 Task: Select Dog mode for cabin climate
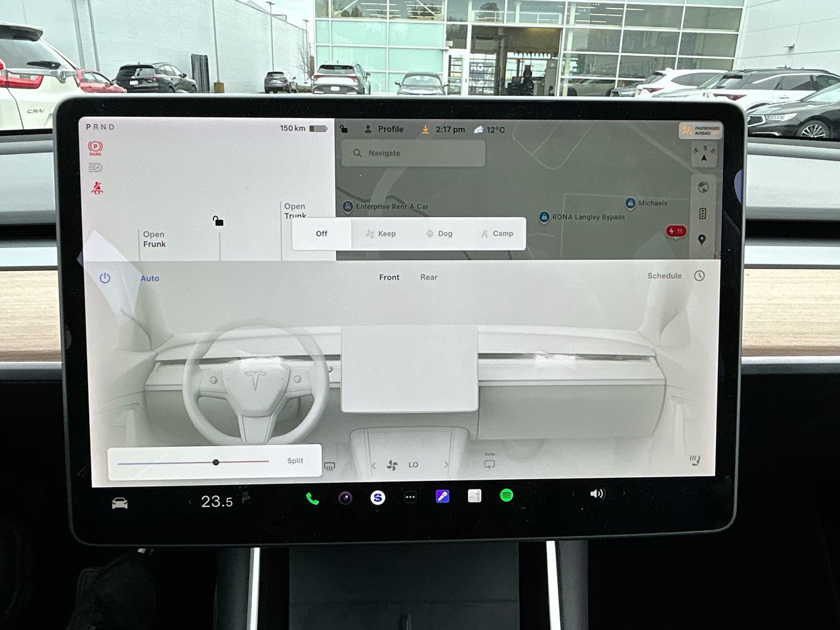point(439,233)
